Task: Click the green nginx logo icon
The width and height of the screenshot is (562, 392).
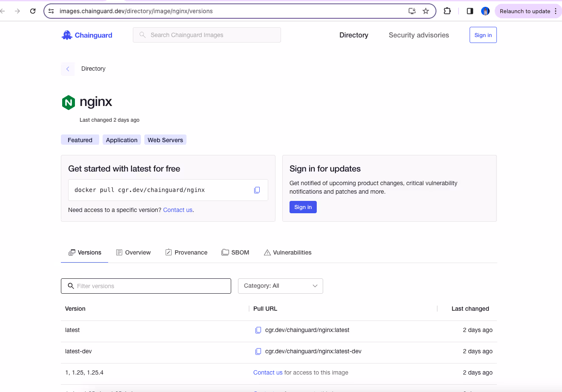Action: pos(69,103)
